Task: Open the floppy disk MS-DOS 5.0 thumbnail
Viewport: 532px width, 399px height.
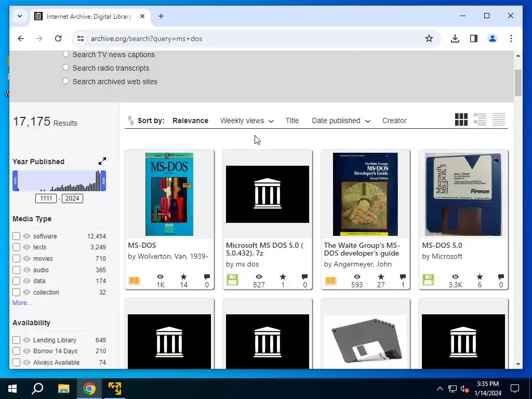Action: (463, 194)
